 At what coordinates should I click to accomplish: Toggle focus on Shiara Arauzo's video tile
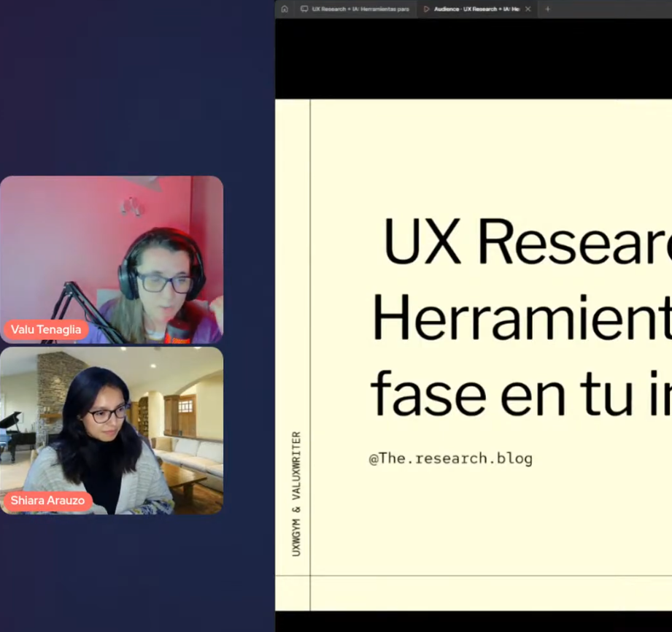coord(111,431)
